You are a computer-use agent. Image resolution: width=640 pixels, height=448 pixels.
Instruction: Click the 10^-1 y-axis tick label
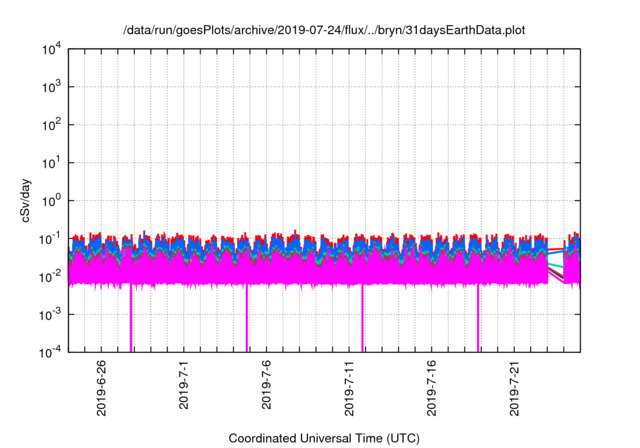coord(50,239)
